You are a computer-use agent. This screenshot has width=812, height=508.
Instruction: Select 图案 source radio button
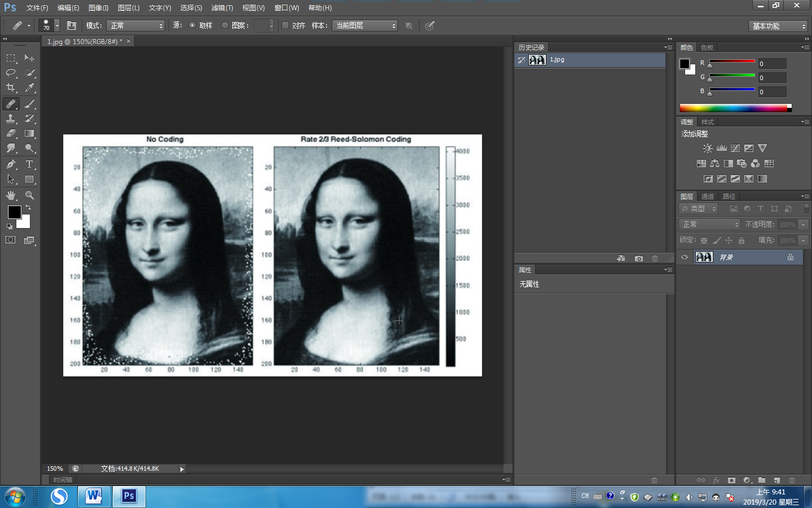pyautogui.click(x=225, y=25)
